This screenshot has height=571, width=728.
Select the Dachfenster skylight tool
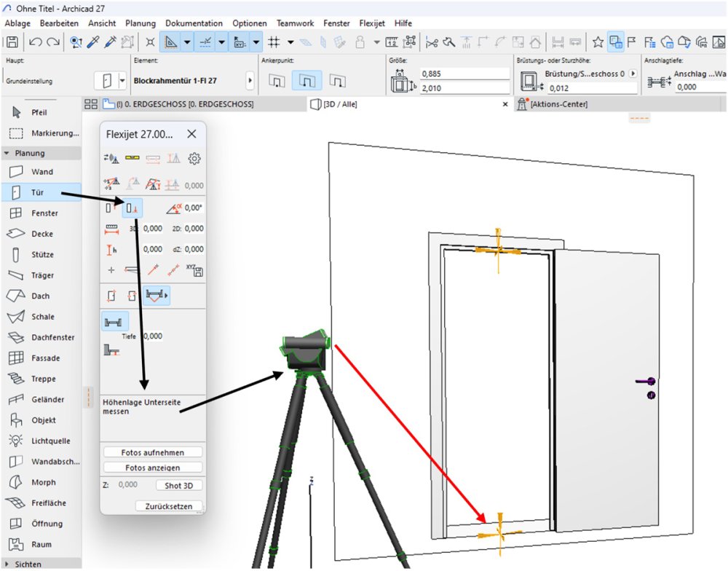pyautogui.click(x=41, y=336)
